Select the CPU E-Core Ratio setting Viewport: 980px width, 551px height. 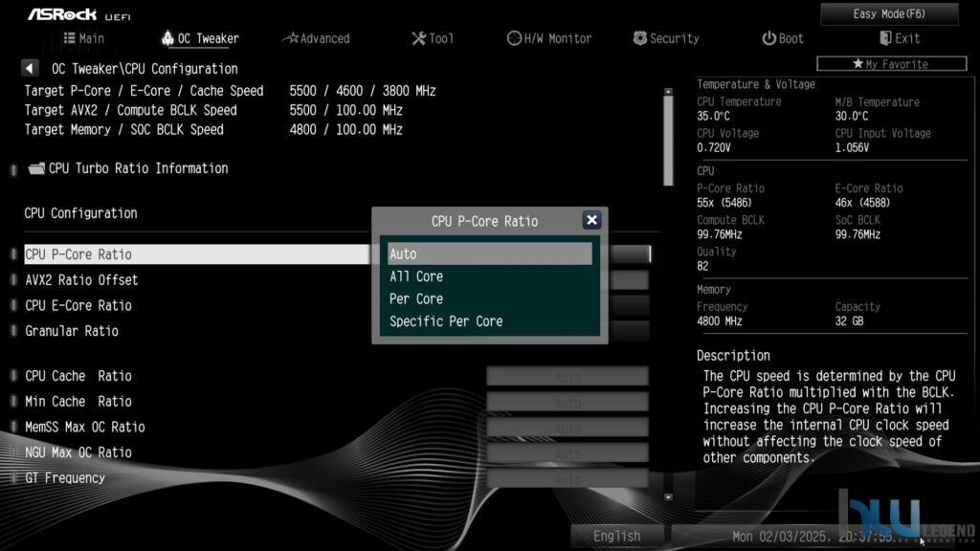[x=78, y=305]
